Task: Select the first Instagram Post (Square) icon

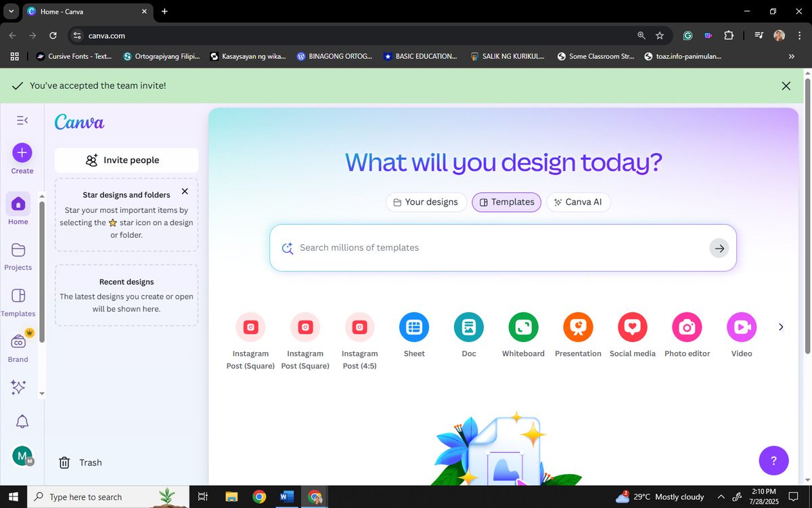Action: [x=250, y=327]
